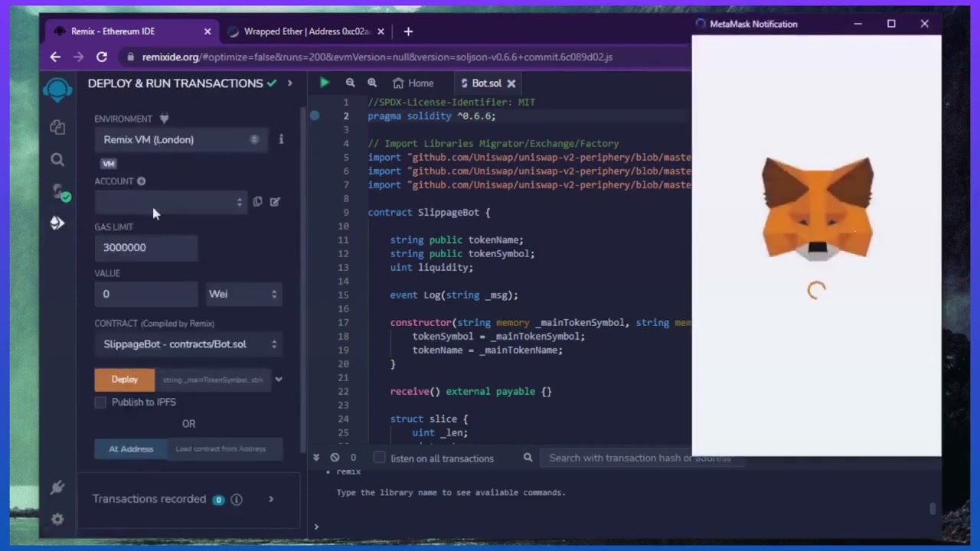Image resolution: width=980 pixels, height=551 pixels.
Task: Open the Environment dropdown Remix VM
Action: (x=181, y=140)
